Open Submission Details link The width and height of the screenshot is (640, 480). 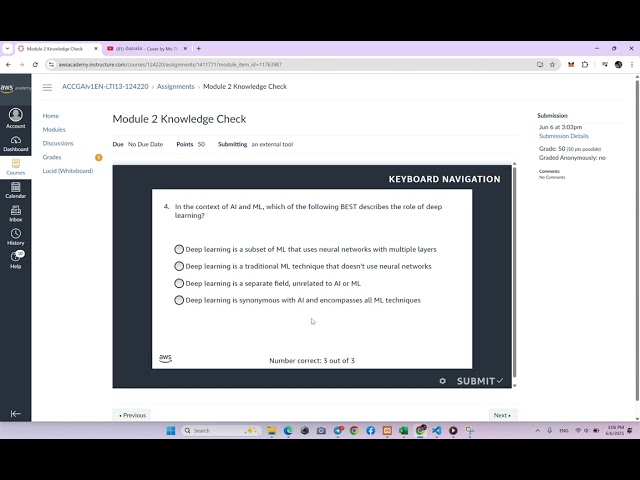point(564,136)
